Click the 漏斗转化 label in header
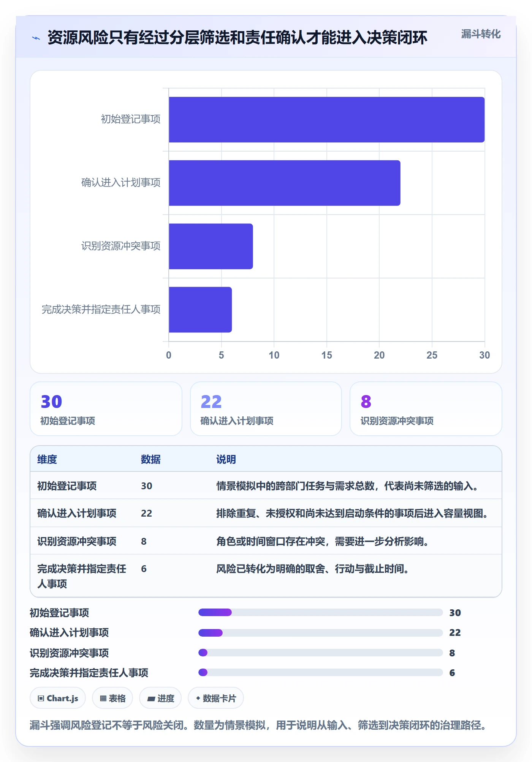Screen dimensions: 532x762 pyautogui.click(x=481, y=34)
